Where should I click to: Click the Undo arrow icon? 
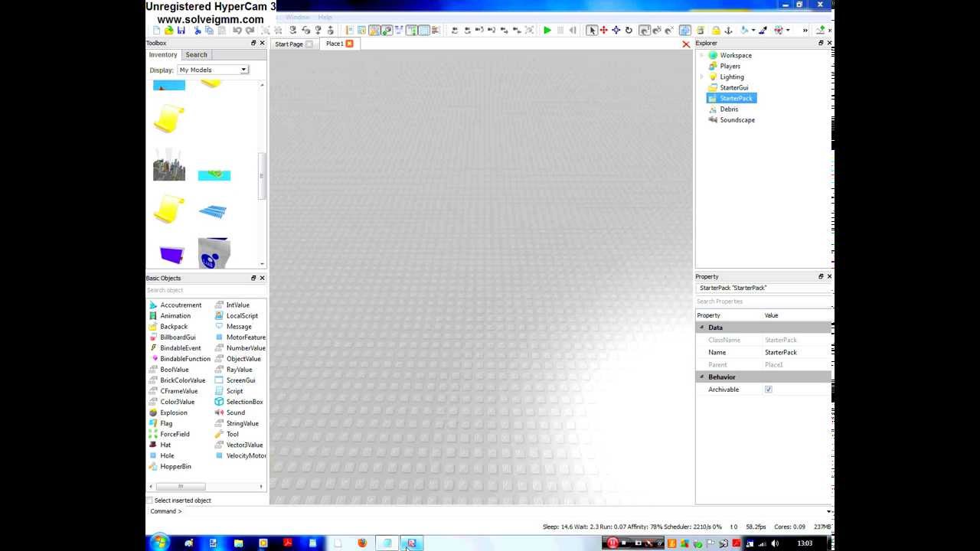coord(237,31)
